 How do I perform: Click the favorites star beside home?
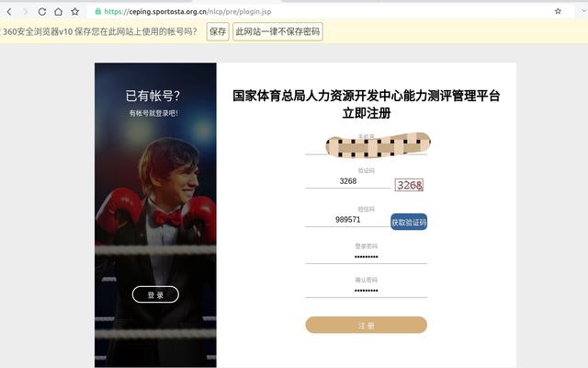pos(75,12)
